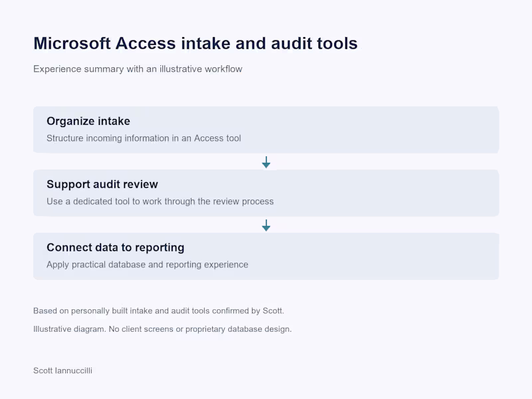The height and width of the screenshot is (399, 532).
Task: Select the 'Connect data to reporting' heading
Action: [115, 247]
